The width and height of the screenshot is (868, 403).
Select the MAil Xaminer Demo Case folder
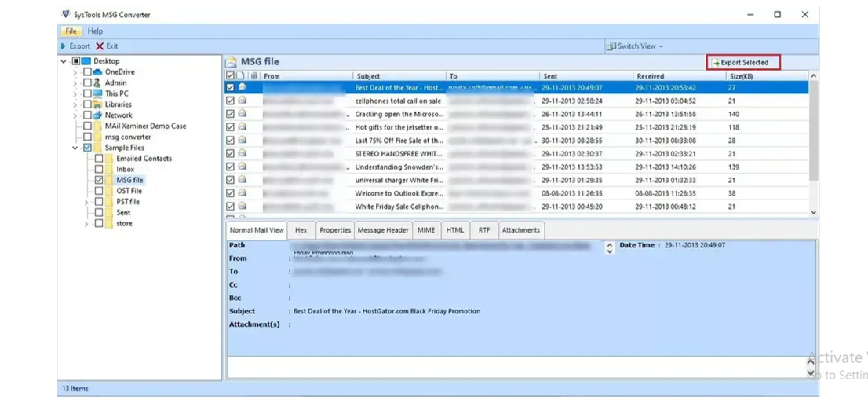[x=146, y=126]
